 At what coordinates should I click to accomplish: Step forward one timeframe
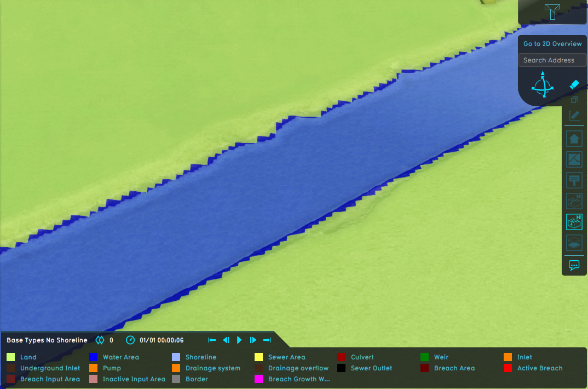pos(253,340)
